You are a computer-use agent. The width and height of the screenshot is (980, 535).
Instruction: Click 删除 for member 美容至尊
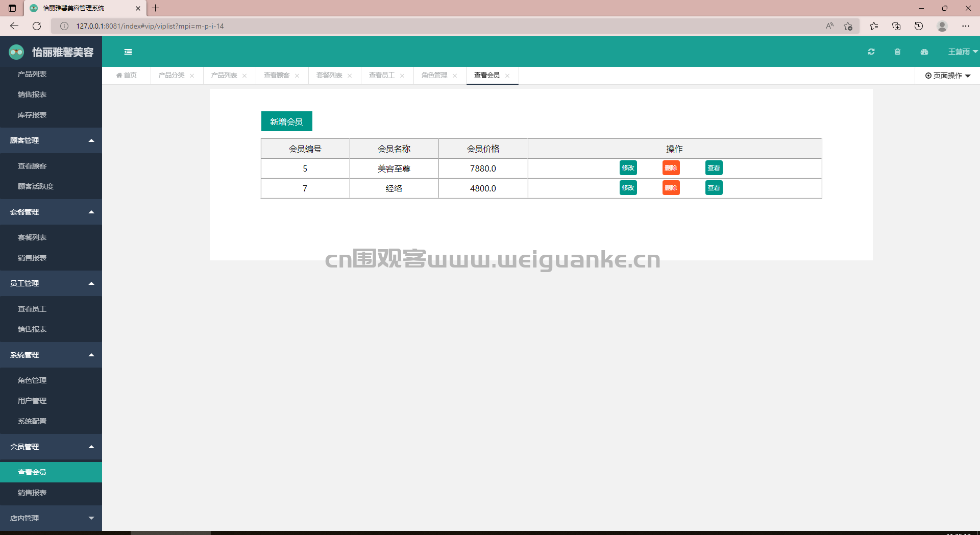point(671,168)
